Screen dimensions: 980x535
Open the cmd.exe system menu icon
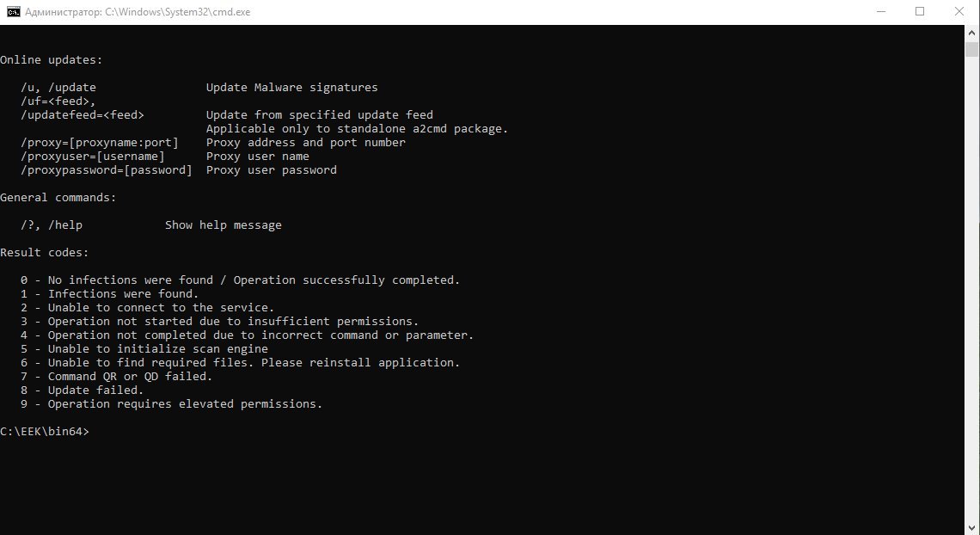tap(13, 12)
